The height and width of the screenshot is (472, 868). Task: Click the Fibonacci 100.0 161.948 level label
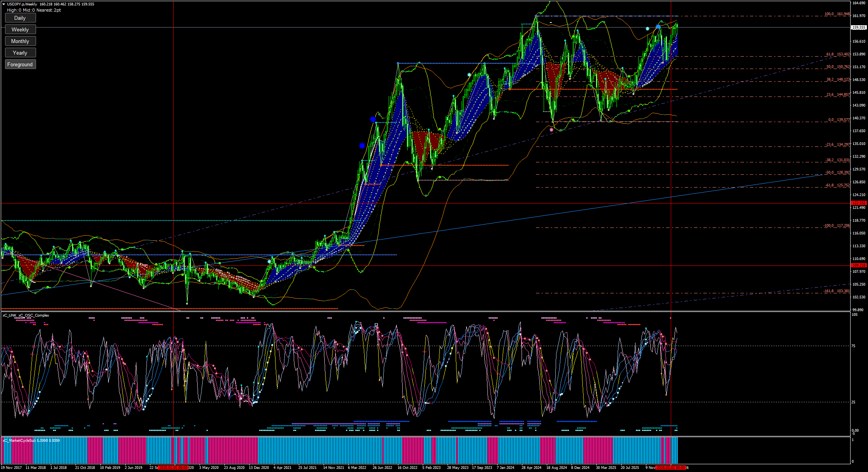[837, 14]
